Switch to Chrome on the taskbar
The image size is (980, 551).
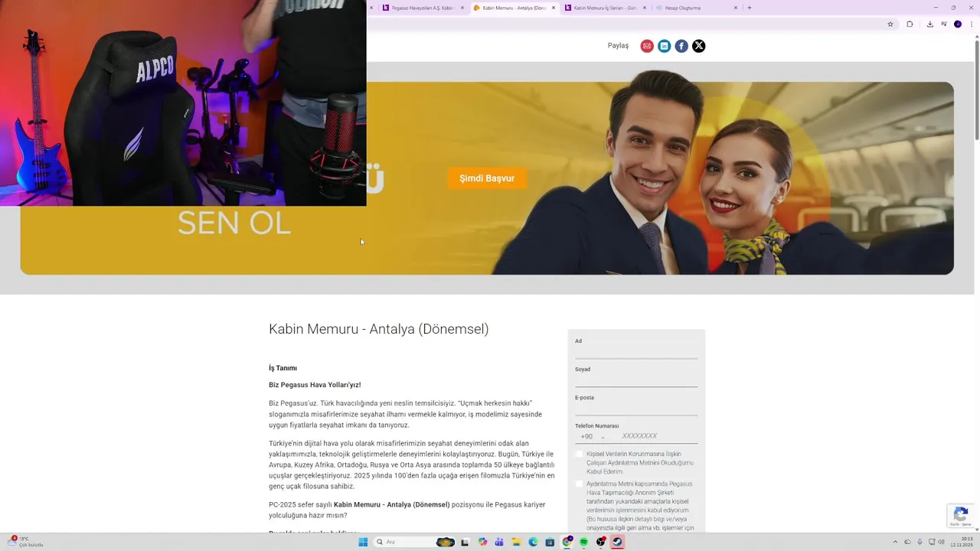click(567, 542)
